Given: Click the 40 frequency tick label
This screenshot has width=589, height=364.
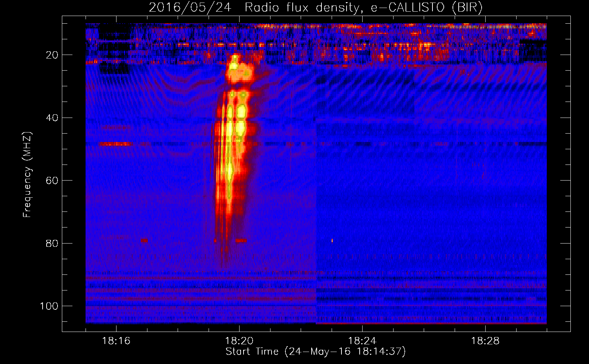Looking at the screenshot, I should (52, 118).
